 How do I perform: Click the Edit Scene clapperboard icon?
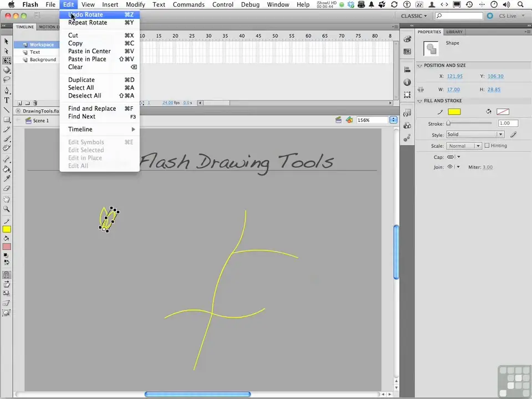tap(338, 120)
